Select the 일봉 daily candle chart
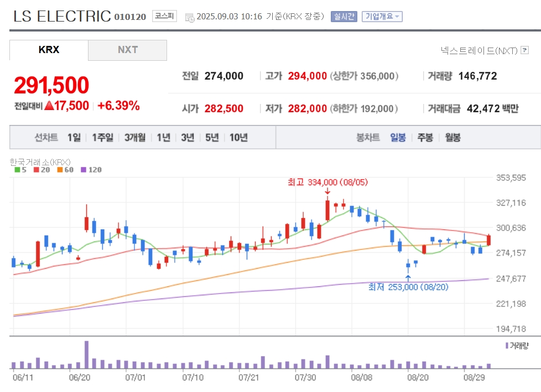This screenshot has height=392, width=541. coord(398,138)
